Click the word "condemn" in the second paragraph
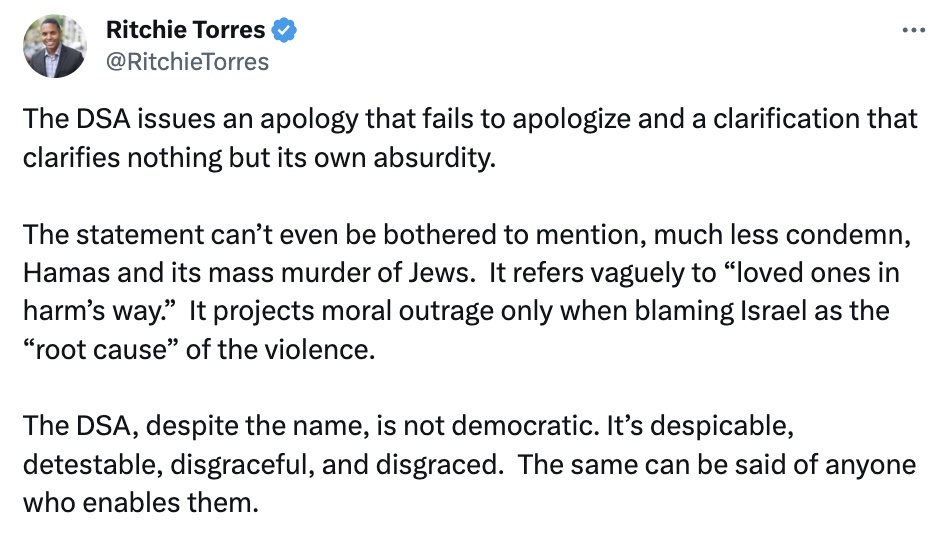 click(x=848, y=235)
